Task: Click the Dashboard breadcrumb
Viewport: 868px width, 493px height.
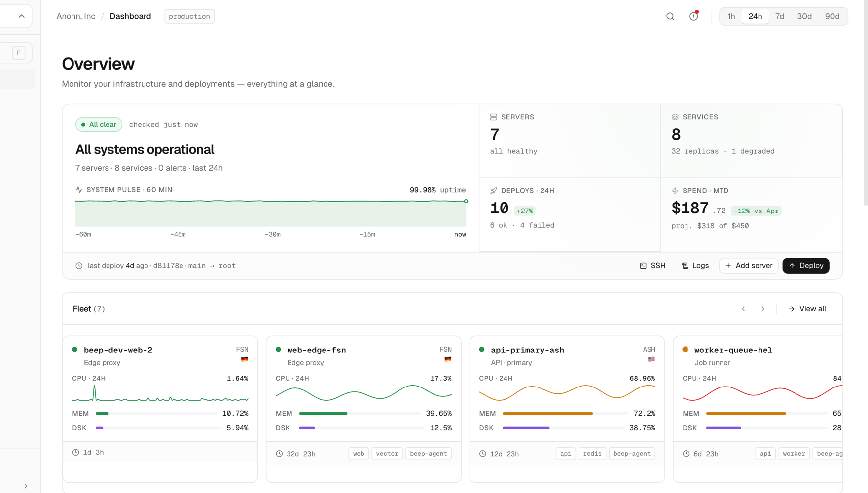Action: [130, 16]
